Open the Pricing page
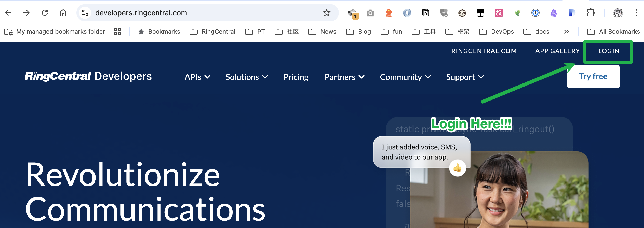The image size is (644, 228). coord(296,77)
